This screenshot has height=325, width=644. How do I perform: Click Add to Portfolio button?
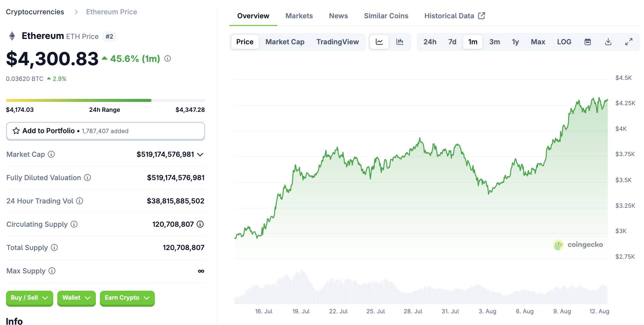tap(105, 131)
